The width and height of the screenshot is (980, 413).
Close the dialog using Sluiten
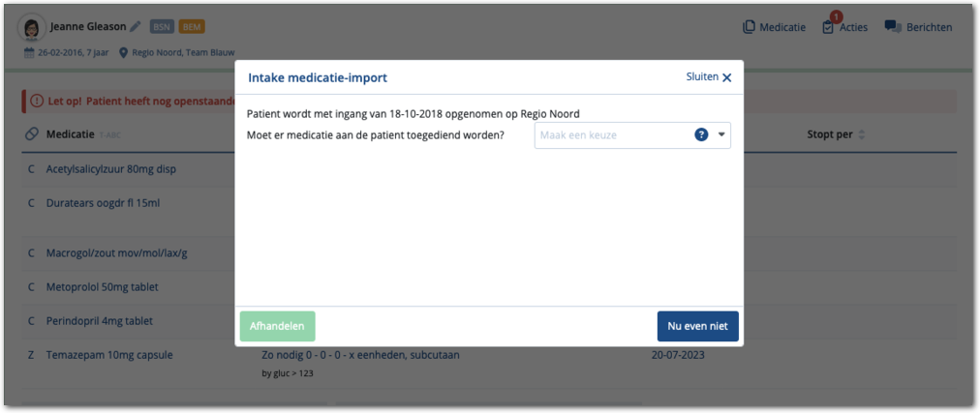click(709, 77)
